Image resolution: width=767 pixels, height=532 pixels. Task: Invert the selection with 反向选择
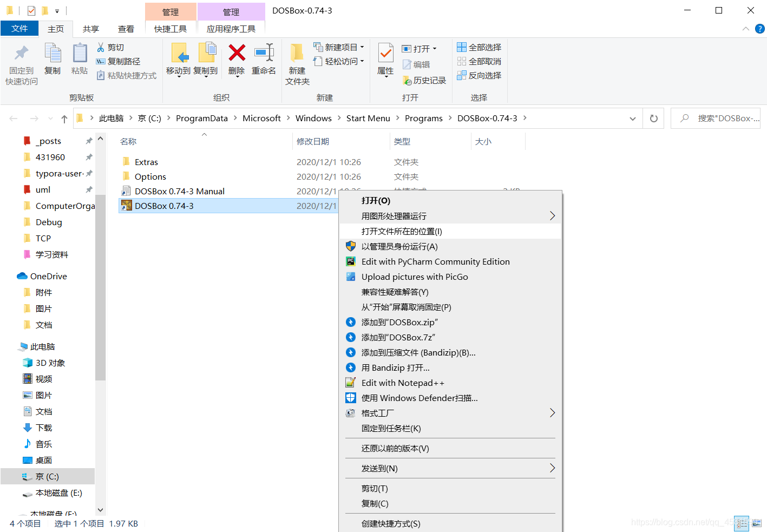[478, 75]
